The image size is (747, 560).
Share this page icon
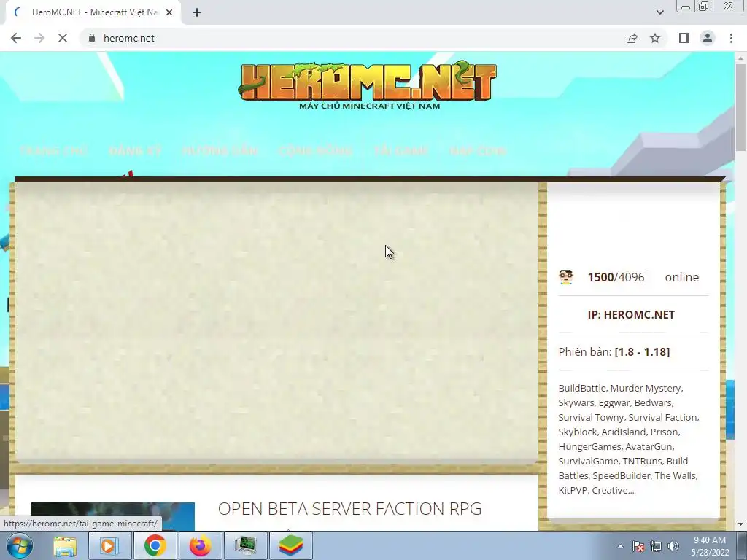coord(632,38)
